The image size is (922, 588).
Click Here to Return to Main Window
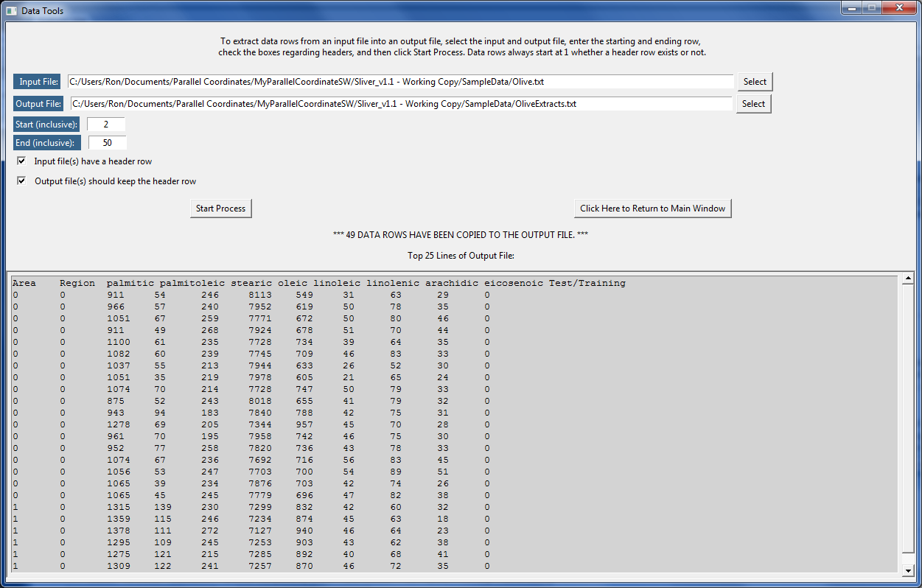652,209
